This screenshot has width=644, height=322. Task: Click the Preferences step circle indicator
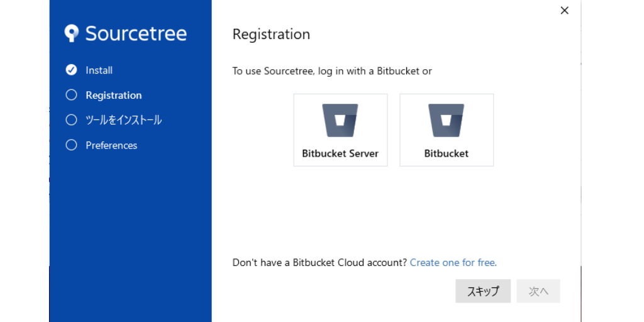(x=72, y=145)
